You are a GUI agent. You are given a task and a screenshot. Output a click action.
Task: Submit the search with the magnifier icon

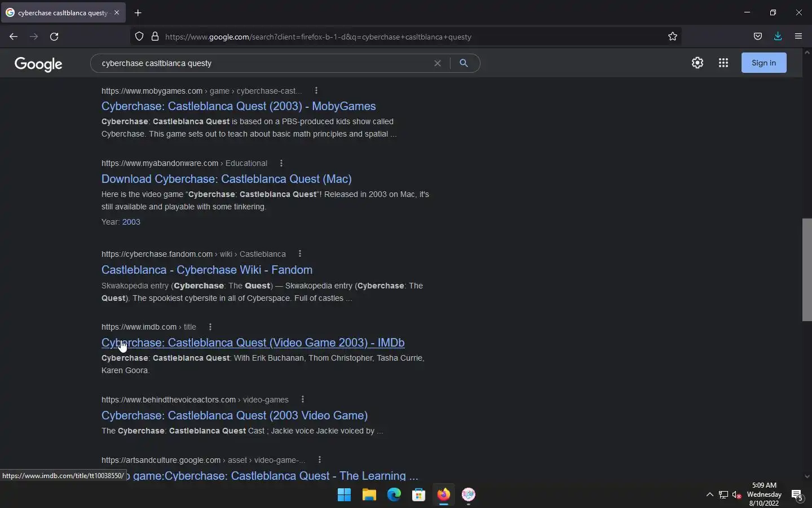coord(464,63)
